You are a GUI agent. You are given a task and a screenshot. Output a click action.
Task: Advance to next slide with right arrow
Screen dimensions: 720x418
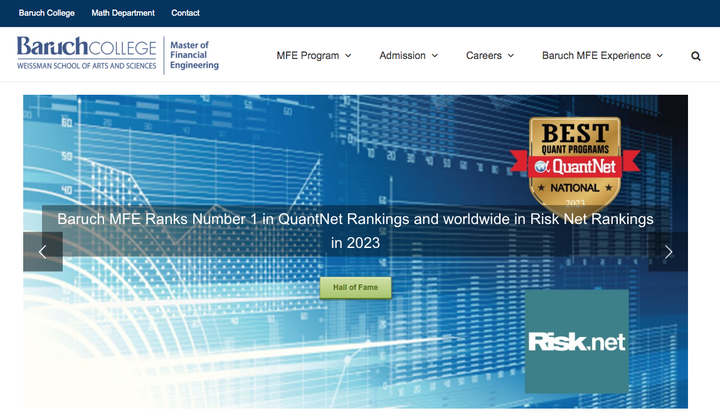pyautogui.click(x=668, y=252)
